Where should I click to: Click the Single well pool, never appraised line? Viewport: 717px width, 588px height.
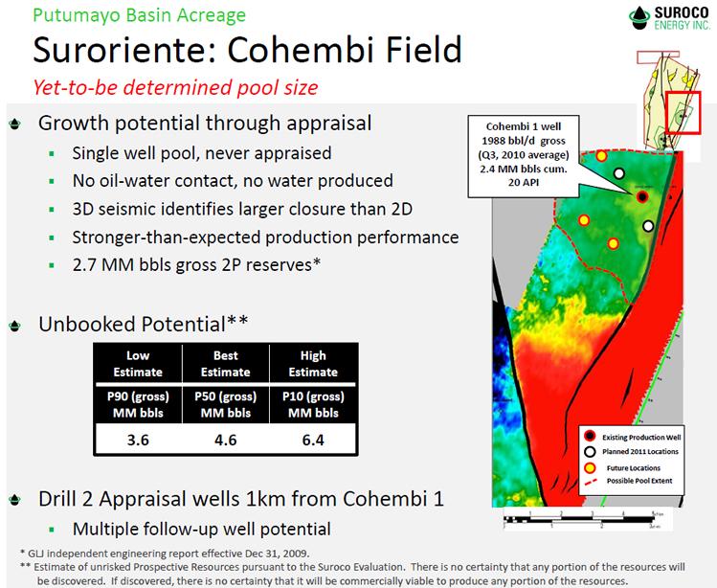[202, 153]
